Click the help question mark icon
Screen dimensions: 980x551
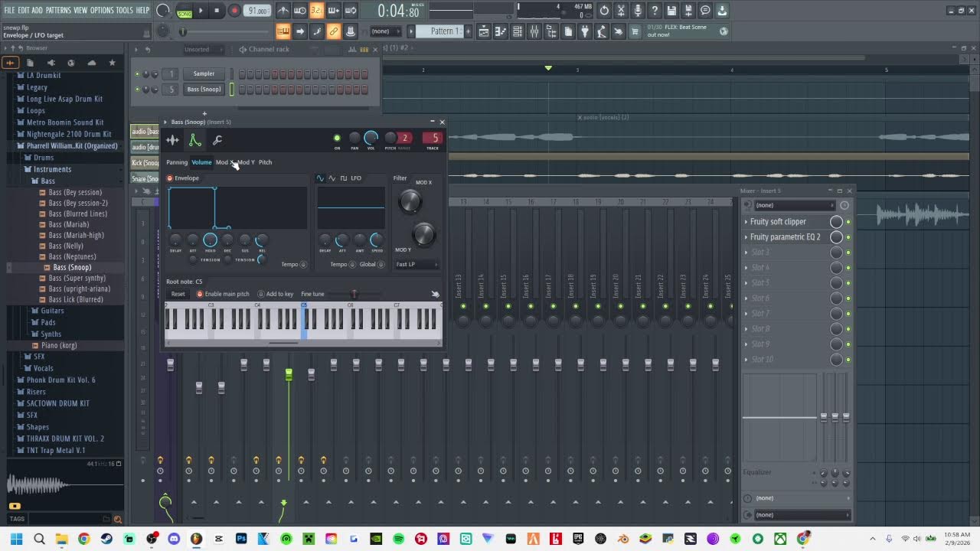[655, 11]
